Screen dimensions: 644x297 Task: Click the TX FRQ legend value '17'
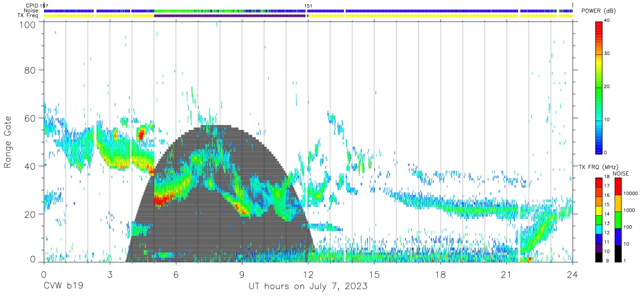click(606, 186)
